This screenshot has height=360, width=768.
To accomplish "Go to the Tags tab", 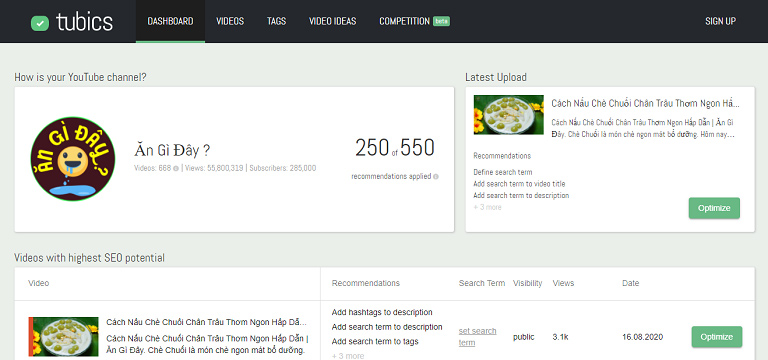I will coord(277,21).
